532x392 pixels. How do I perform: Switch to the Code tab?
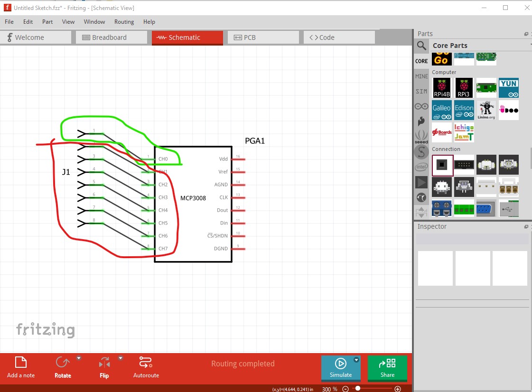pos(339,37)
